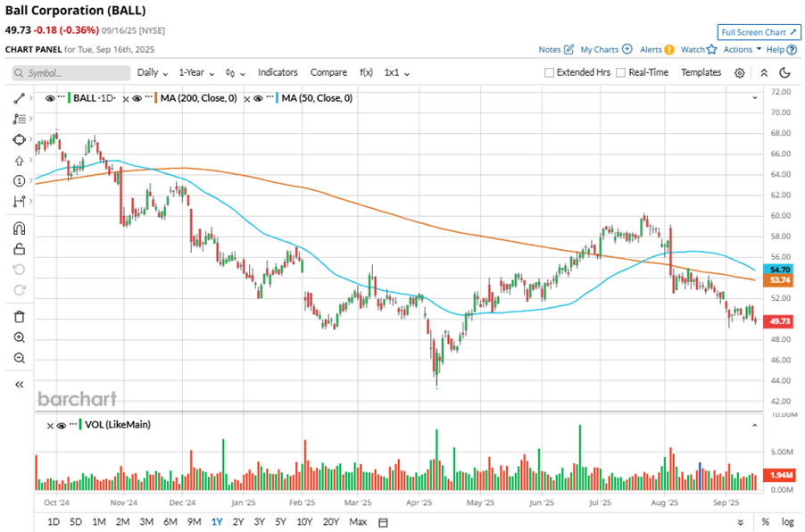
Task: Open the Indicators menu
Action: 278,73
